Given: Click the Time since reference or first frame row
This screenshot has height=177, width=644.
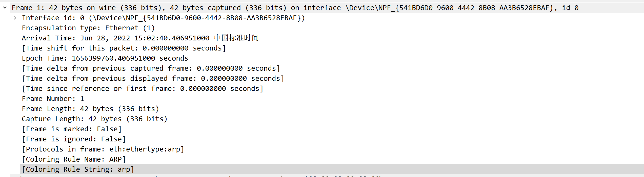Looking at the screenshot, I should coord(142,88).
